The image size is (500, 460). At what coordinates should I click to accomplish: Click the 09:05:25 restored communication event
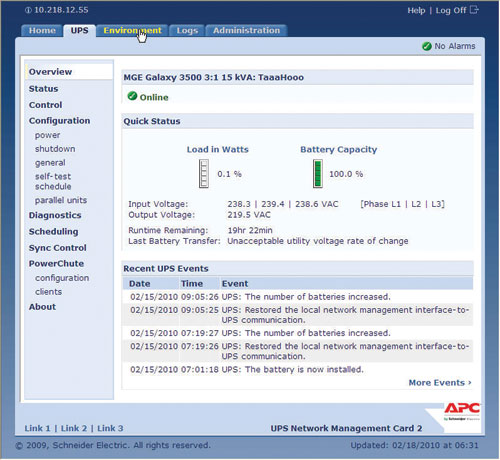pyautogui.click(x=297, y=315)
